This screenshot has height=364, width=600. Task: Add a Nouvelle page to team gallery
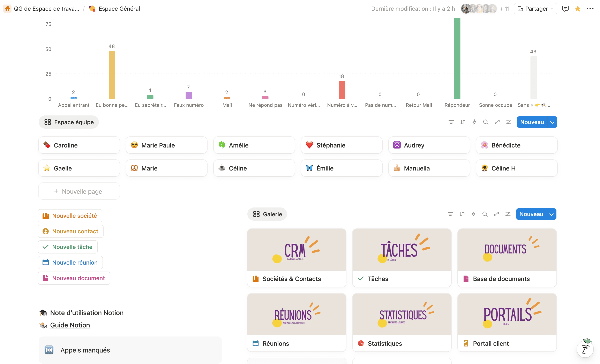(x=79, y=191)
